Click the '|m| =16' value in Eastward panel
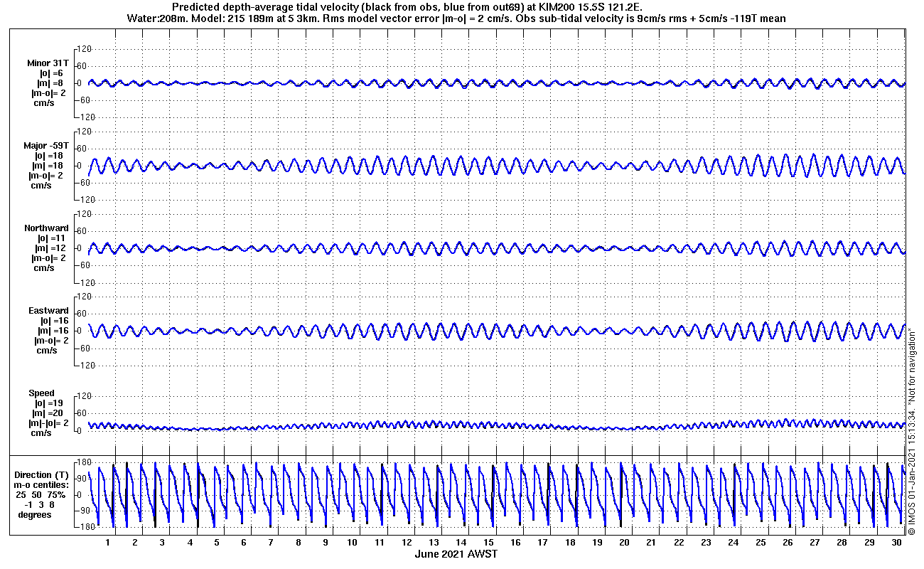 (54, 331)
